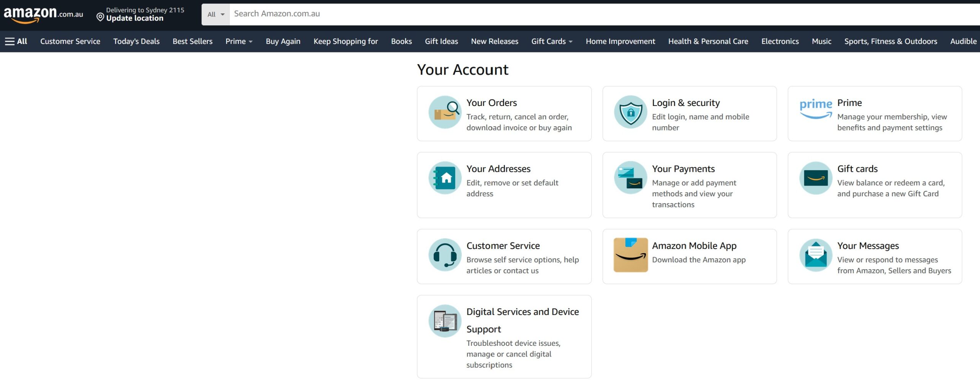The image size is (980, 381).
Task: Click the Your Messages envelope icon
Action: (815, 255)
